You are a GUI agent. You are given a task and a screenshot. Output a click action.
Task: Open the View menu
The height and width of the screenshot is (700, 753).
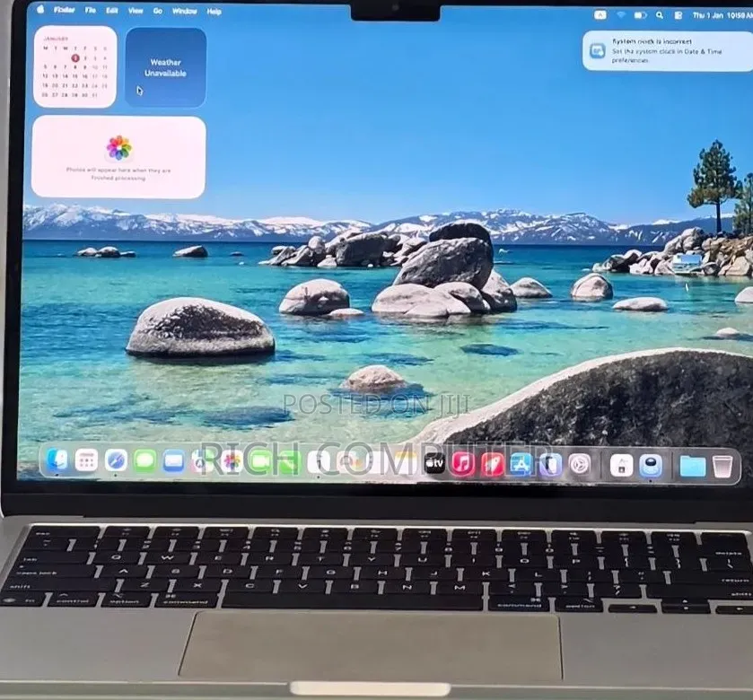136,11
